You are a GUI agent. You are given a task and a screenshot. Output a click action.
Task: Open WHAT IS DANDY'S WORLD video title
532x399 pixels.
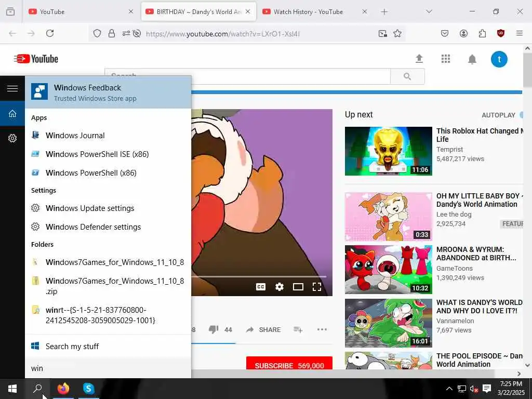480,307
